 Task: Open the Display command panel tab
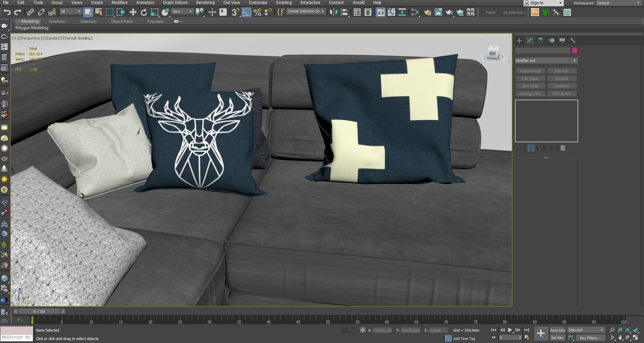(562, 41)
